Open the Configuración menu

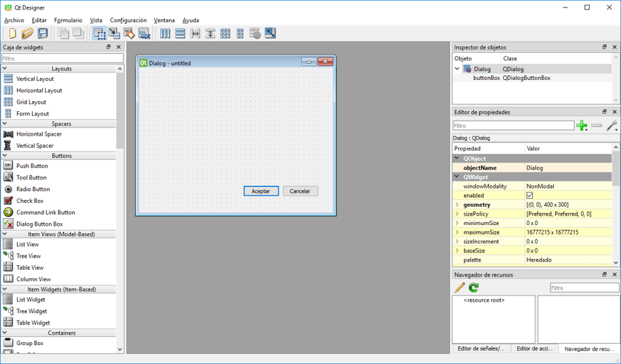point(128,20)
